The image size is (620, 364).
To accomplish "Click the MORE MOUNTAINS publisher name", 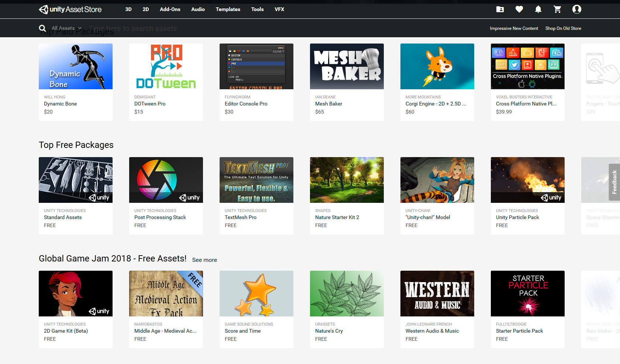I will [x=423, y=97].
